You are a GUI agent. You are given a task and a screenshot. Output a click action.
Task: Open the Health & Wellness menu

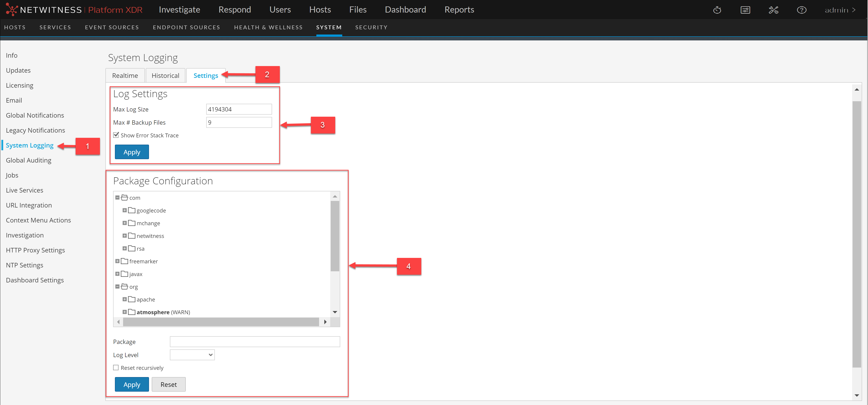pos(268,27)
